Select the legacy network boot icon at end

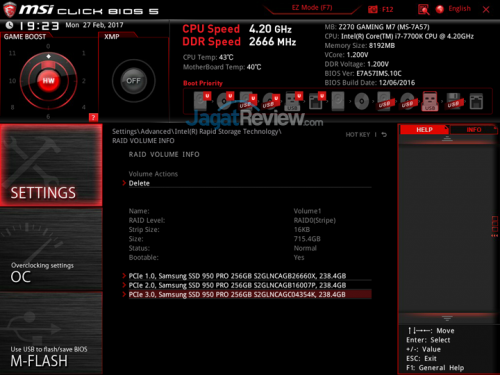click(476, 101)
